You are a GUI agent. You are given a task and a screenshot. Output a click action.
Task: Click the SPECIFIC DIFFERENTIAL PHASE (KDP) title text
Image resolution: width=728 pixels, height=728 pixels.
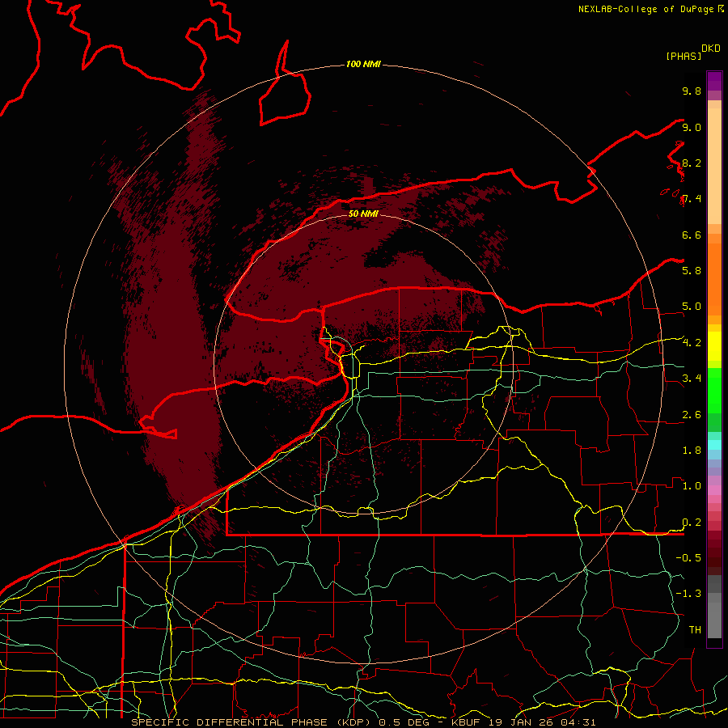pyautogui.click(x=252, y=722)
